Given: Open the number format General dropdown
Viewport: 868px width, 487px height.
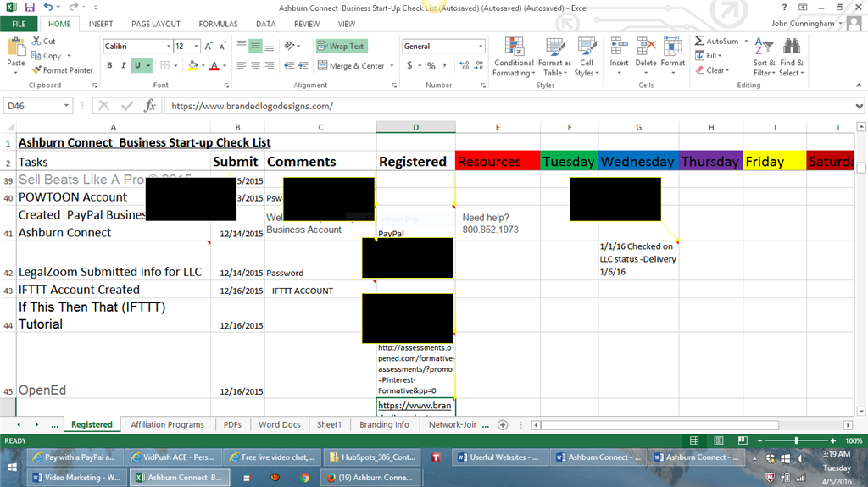Looking at the screenshot, I should (480, 46).
